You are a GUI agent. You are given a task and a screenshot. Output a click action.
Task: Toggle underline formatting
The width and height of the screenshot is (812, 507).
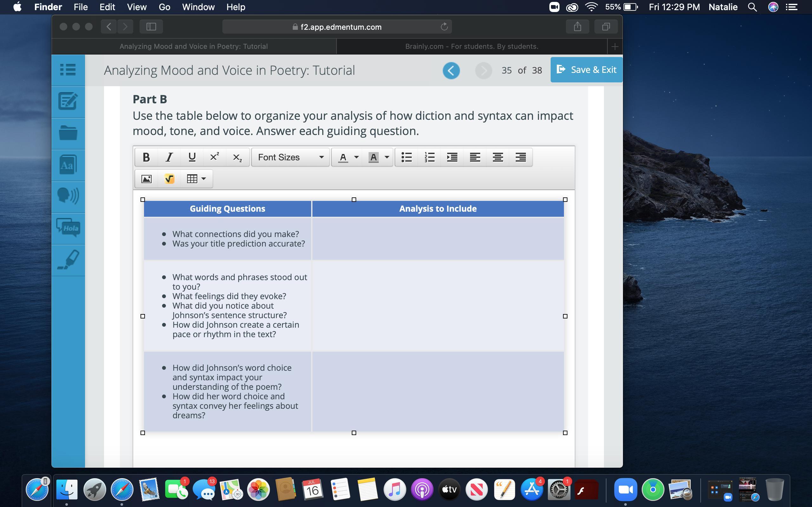pos(192,157)
